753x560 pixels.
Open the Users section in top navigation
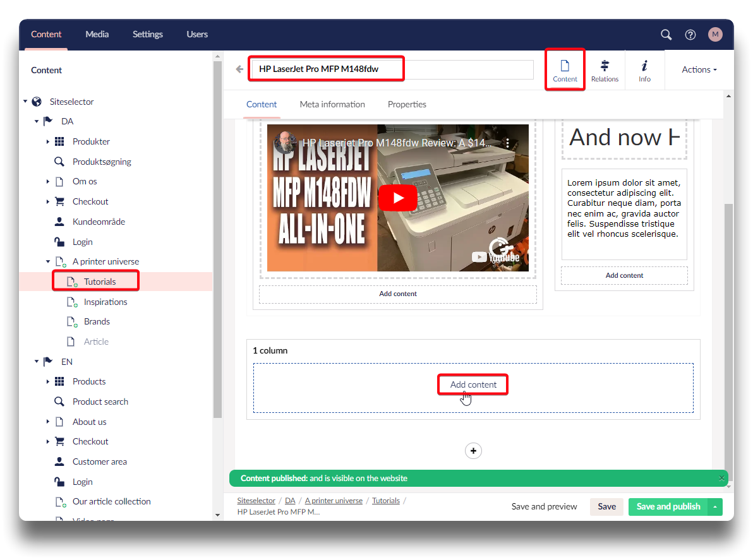tap(197, 35)
